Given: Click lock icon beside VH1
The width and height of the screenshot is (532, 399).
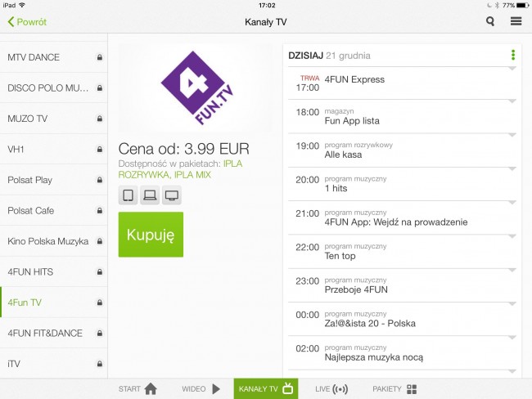Looking at the screenshot, I should point(99,149).
